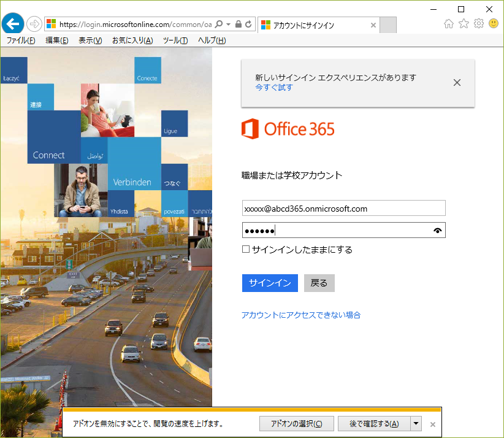Click the 今すぐ試す link
The width and height of the screenshot is (504, 438).
coord(274,88)
